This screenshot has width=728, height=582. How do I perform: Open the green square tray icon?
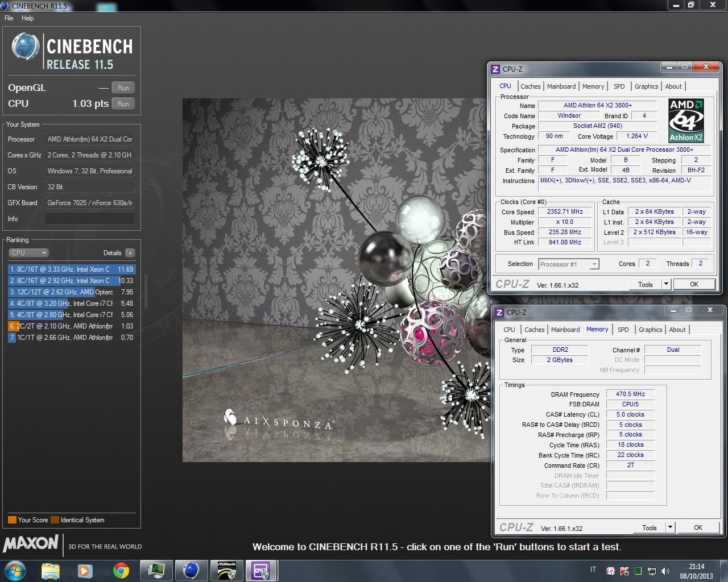point(638,571)
